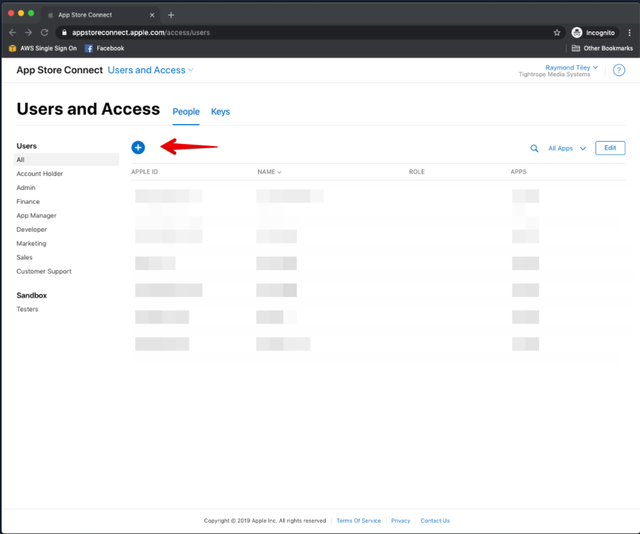Filter users by Sales role
Viewport: 640px width, 534px height.
coord(24,257)
